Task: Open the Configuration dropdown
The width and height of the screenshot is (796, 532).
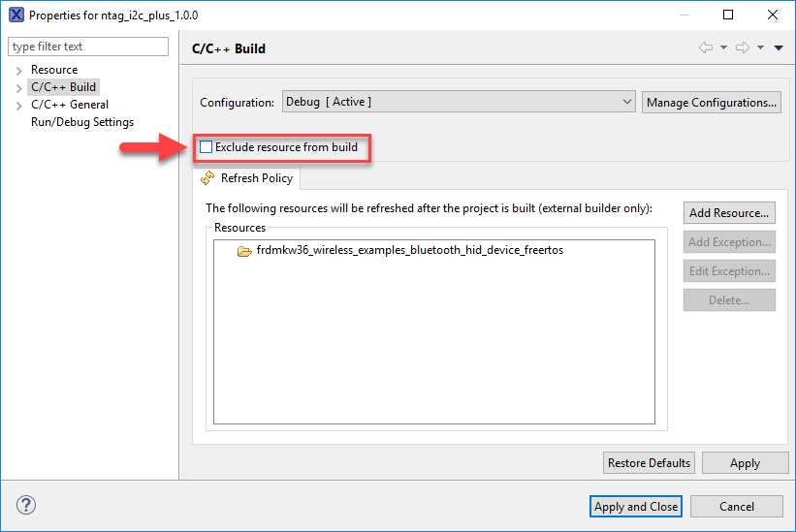Action: (459, 102)
